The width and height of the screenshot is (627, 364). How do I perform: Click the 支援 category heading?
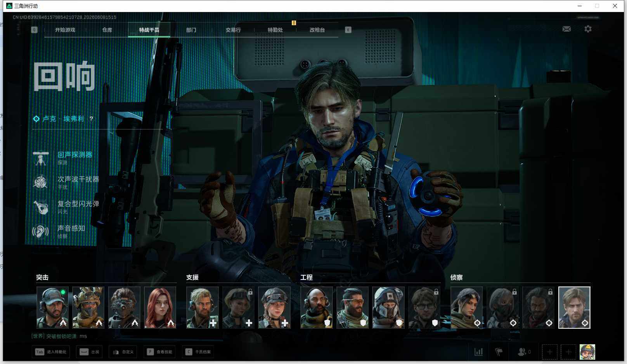[x=192, y=277]
